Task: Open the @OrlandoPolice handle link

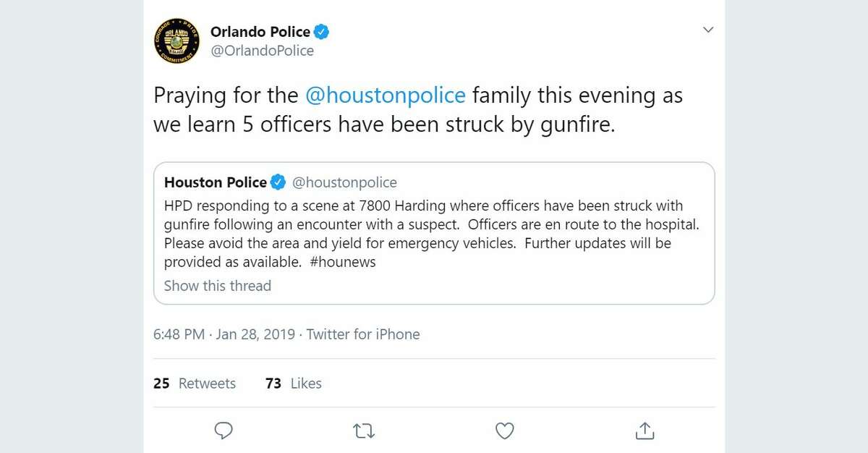Action: (262, 51)
